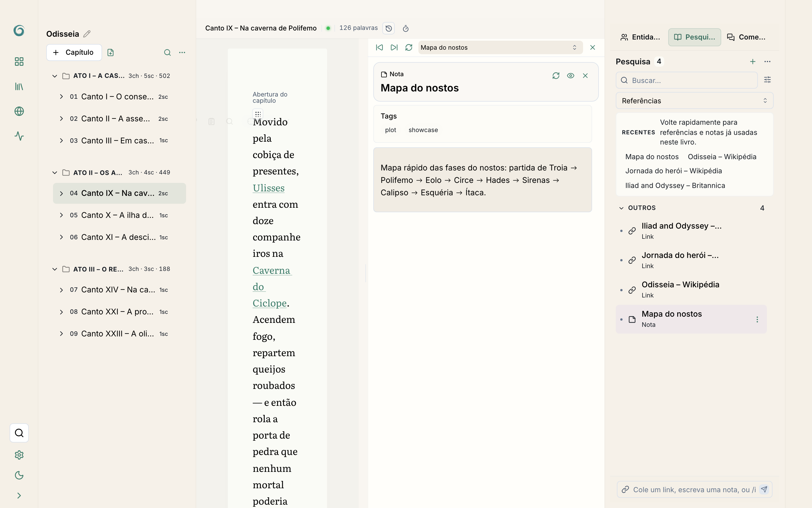Toggle dark mode moon icon
812x508 pixels.
tap(19, 475)
